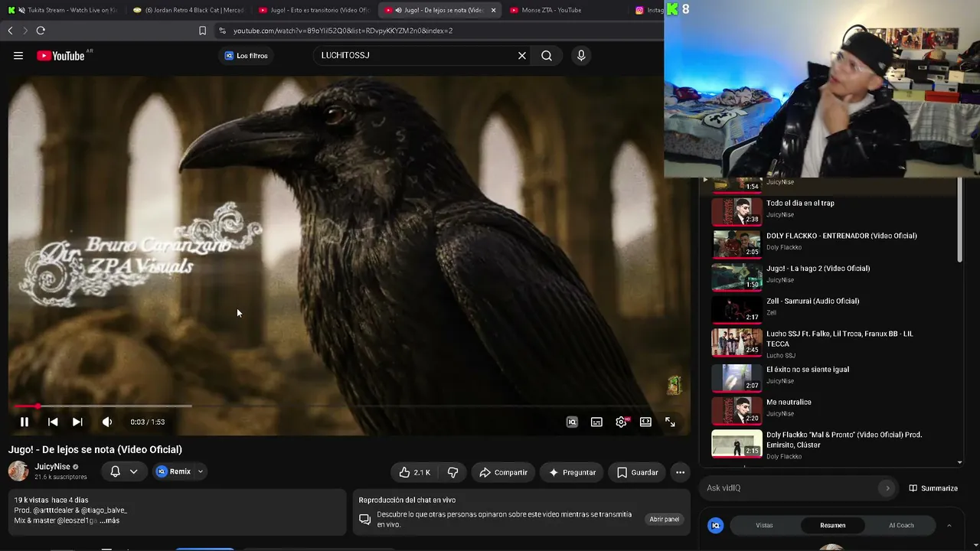Switch to the Jordan Retro 4 Black Cat tab
The width and height of the screenshot is (980, 551).
pyautogui.click(x=188, y=10)
